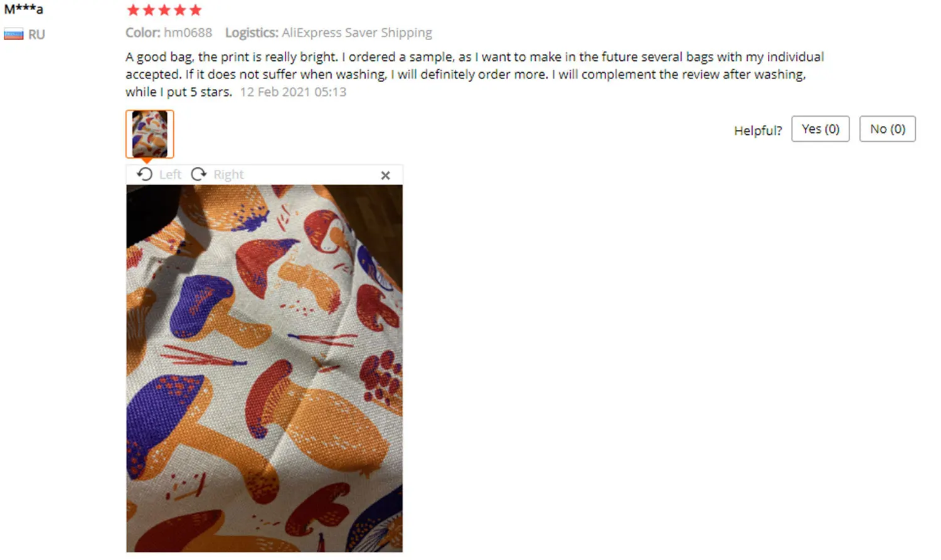This screenshot has width=941, height=560.
Task: Click the fifth star of the rating
Action: [196, 10]
